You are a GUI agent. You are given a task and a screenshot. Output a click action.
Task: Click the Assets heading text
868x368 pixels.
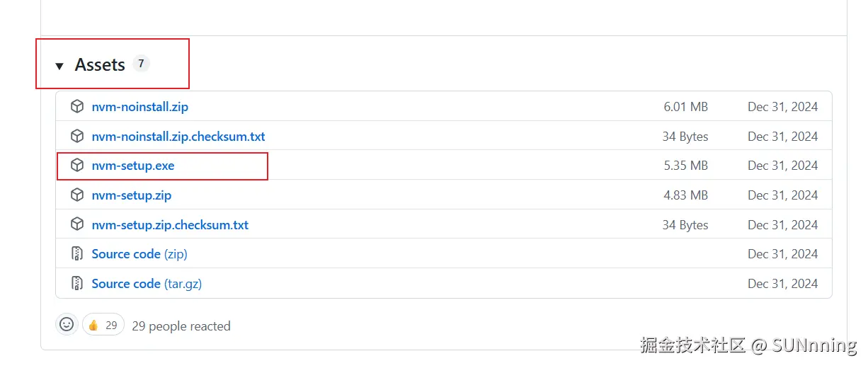pyautogui.click(x=100, y=65)
